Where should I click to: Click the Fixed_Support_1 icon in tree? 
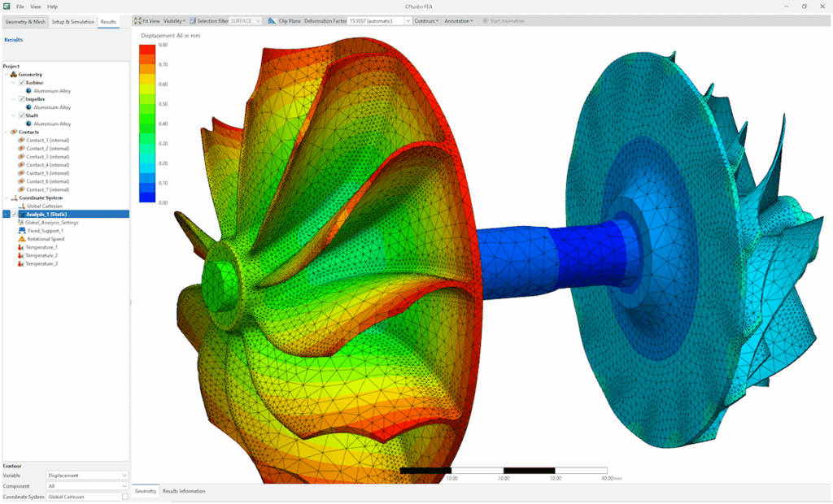coord(22,231)
